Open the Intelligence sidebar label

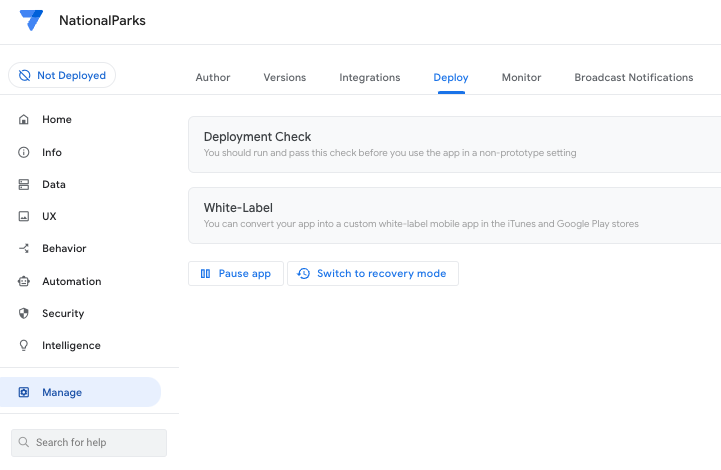71,345
